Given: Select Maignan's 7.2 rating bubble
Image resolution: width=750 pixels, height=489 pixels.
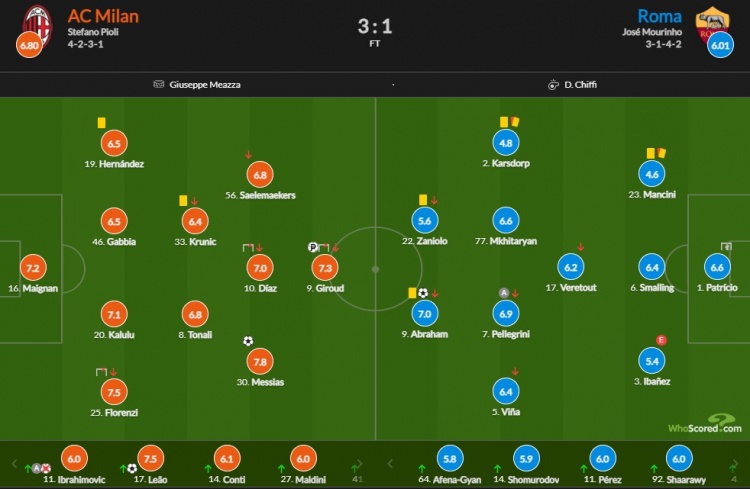Looking at the screenshot, I should (x=33, y=268).
